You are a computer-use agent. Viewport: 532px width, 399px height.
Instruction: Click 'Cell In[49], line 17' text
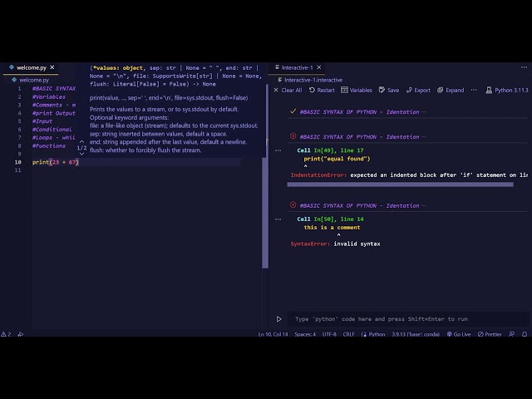[330, 150]
